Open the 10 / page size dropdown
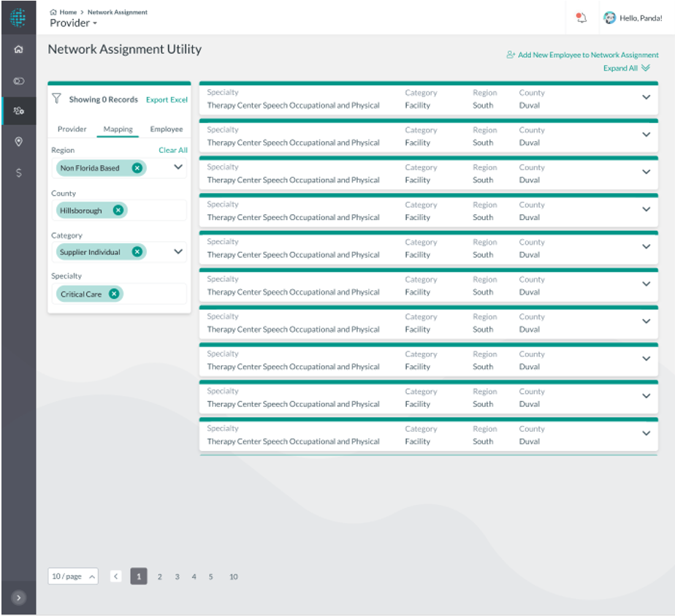Viewport: 675px width, 616px height. click(x=73, y=577)
